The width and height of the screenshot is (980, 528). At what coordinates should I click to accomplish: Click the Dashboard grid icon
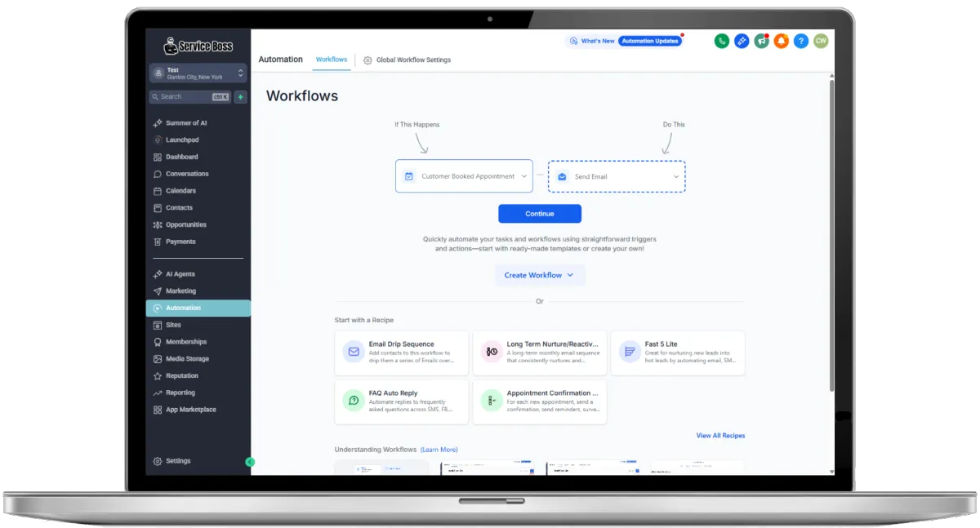pyautogui.click(x=158, y=157)
